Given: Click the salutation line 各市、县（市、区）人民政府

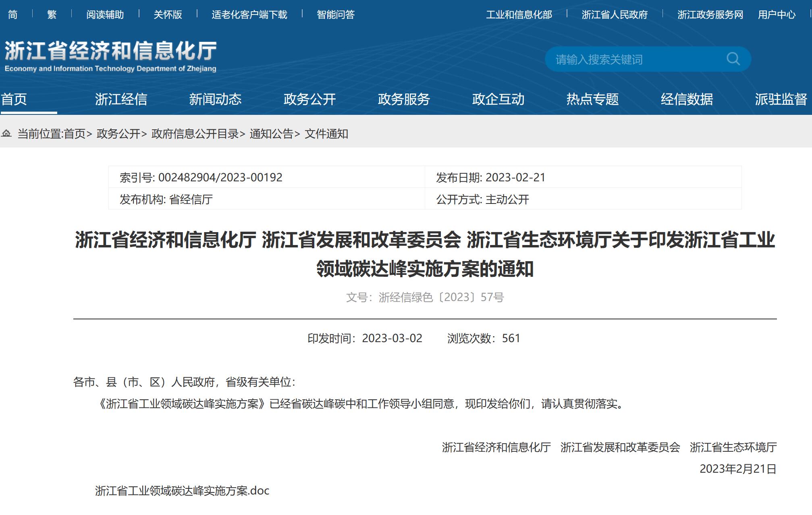Looking at the screenshot, I should (x=184, y=382).
